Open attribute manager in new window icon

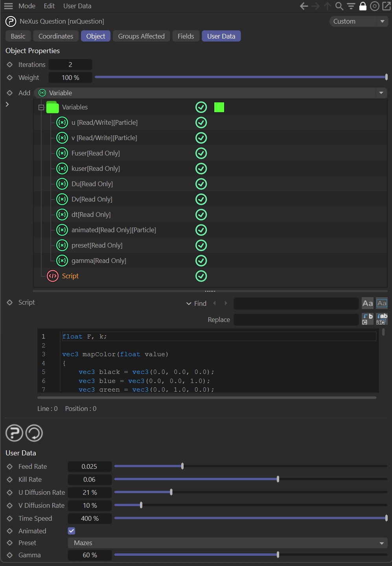[386, 6]
